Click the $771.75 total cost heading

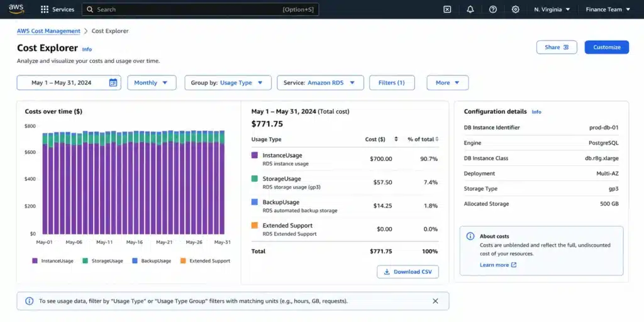coord(267,124)
